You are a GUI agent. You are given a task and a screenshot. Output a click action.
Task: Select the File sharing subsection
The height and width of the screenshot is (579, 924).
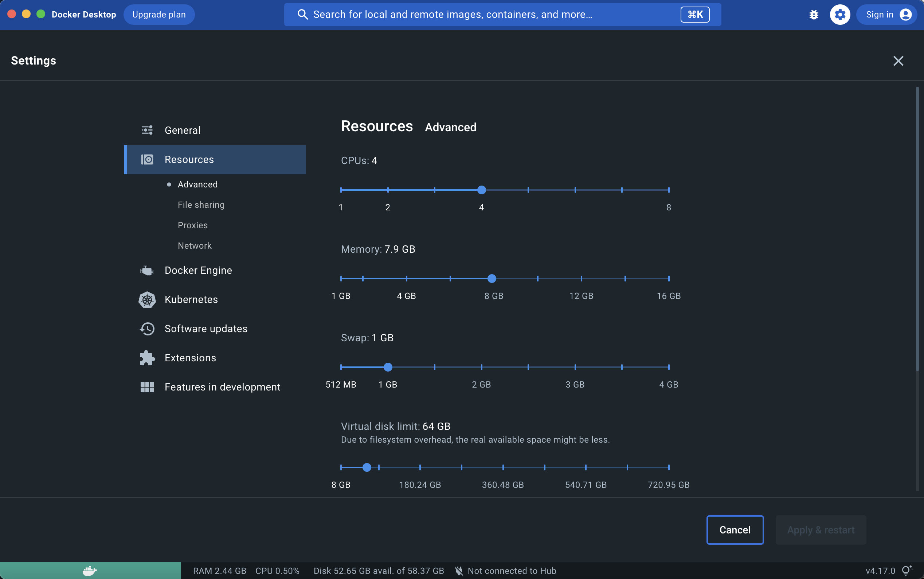(201, 205)
